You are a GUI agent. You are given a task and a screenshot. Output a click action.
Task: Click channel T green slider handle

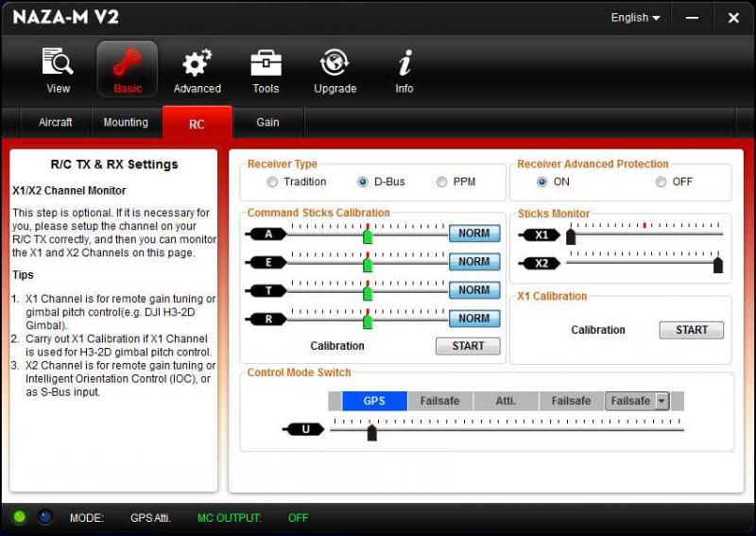[368, 293]
